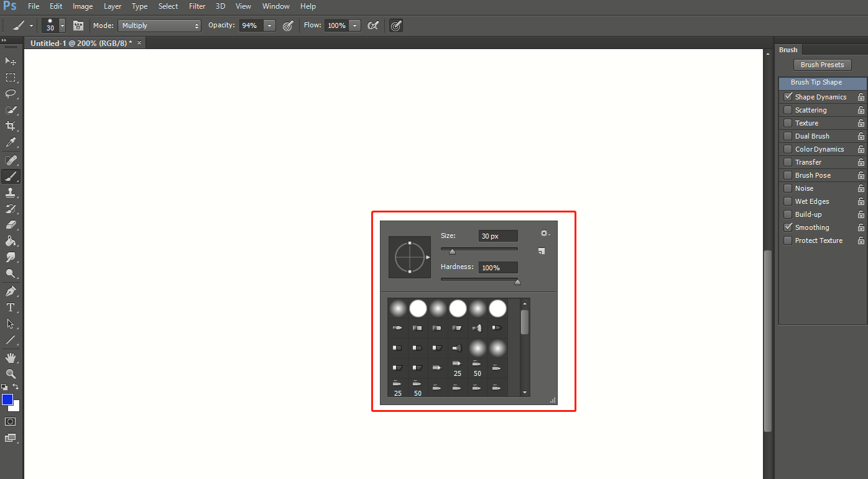Swap foreground and background colors
868x479 pixels.
pyautogui.click(x=16, y=386)
